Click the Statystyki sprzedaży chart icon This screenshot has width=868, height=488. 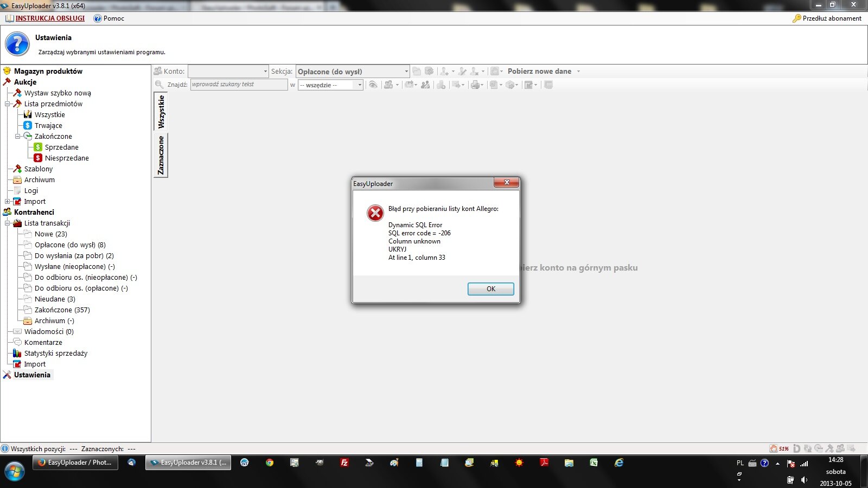pyautogui.click(x=17, y=353)
